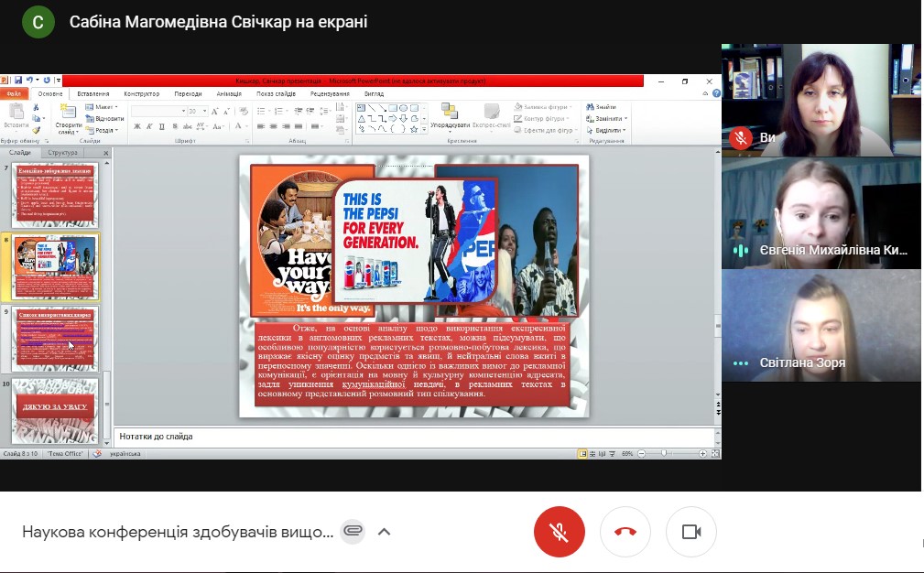Click the Знайти find button
Screen dimensions: 924x573
(601, 107)
